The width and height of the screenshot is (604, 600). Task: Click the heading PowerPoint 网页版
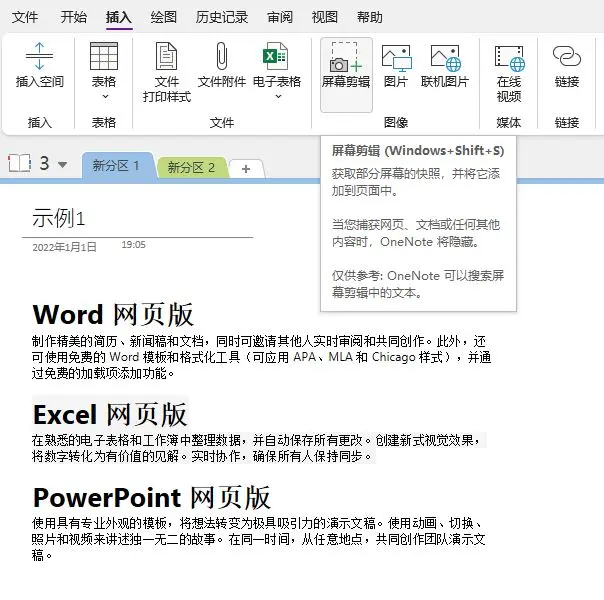tap(152, 497)
